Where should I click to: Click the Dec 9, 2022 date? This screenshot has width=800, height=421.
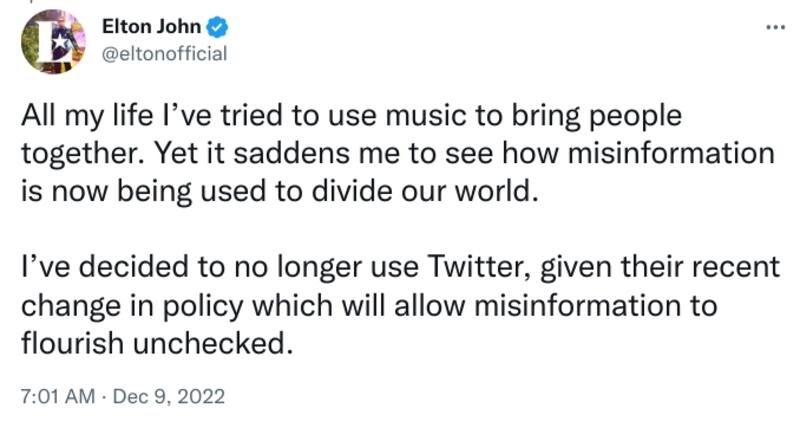click(169, 395)
